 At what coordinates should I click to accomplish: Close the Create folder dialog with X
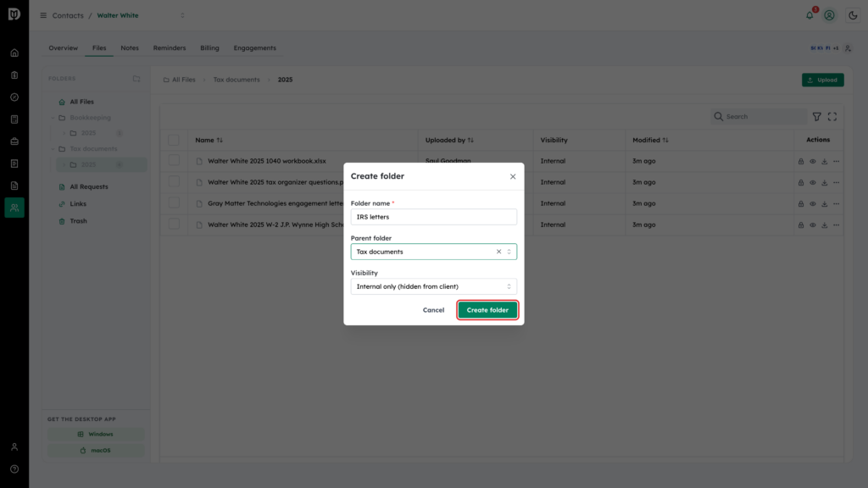513,176
